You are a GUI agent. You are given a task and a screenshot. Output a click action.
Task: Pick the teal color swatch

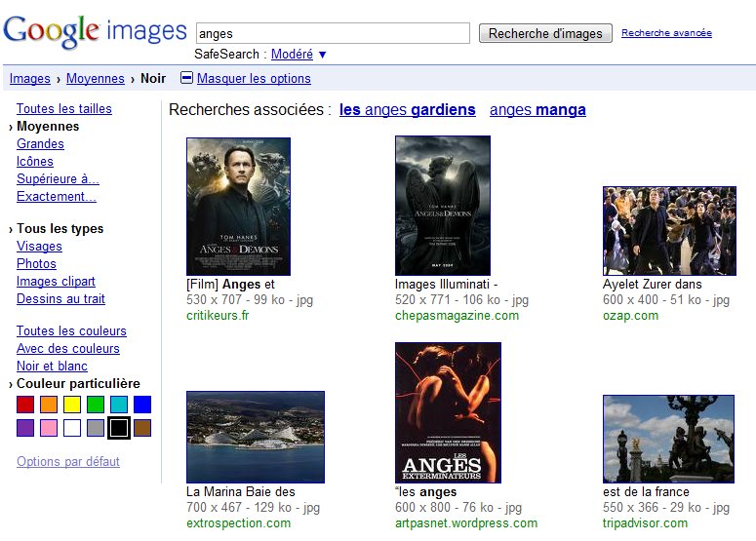[119, 405]
